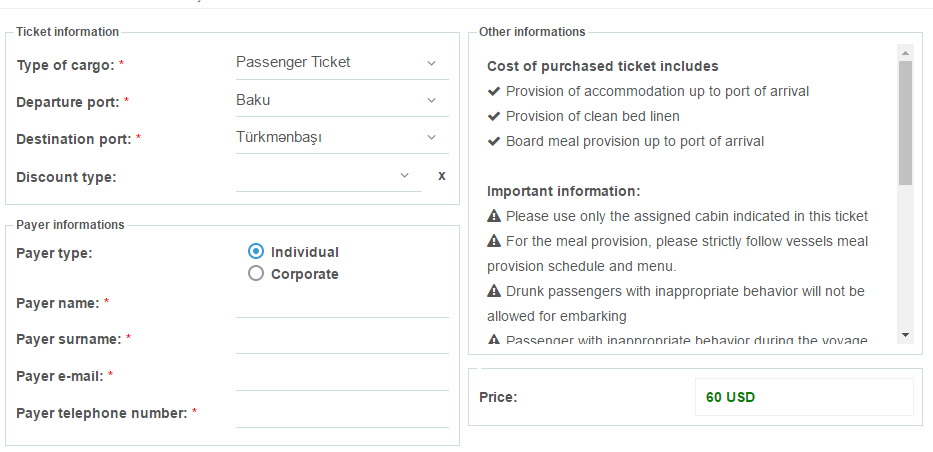The width and height of the screenshot is (933, 452).
Task: Click the warning triangle beside assigned cabin notice
Action: [x=493, y=216]
